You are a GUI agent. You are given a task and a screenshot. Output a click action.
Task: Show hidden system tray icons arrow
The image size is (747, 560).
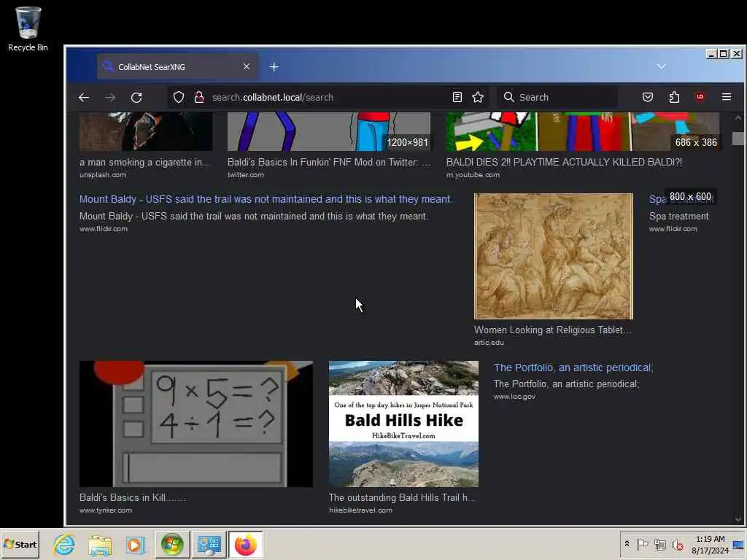coord(627,544)
